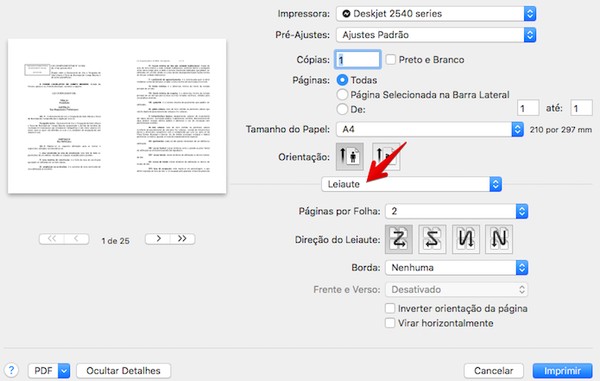Click the '1 de 25' page indicator
This screenshot has width=600, height=381.
(116, 241)
